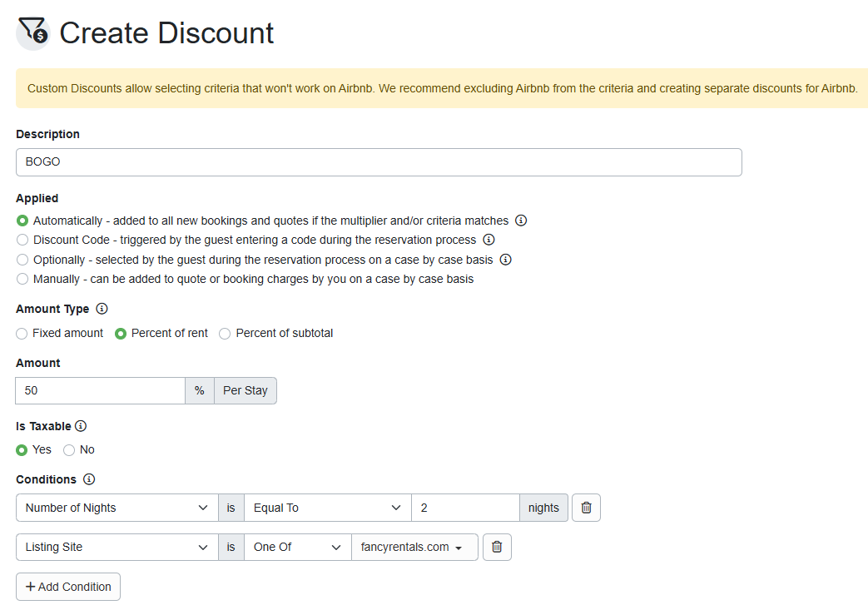Focus the Description field containing BOGO
The image size is (868, 605).
(x=379, y=162)
